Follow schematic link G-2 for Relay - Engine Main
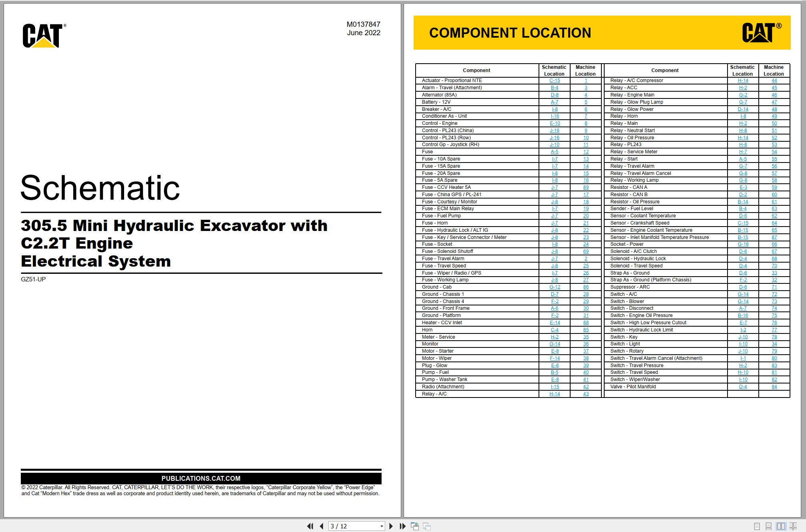The image size is (806, 532). [743, 95]
